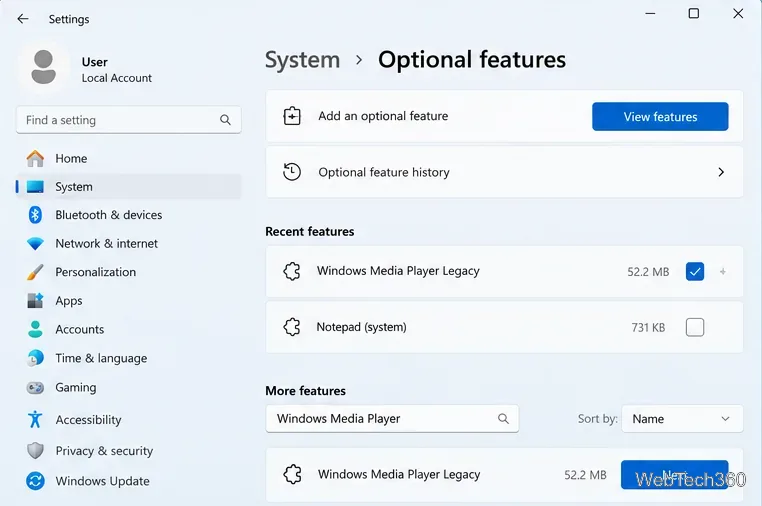
Task: Click the Time & language globe icon
Action: [x=35, y=358]
